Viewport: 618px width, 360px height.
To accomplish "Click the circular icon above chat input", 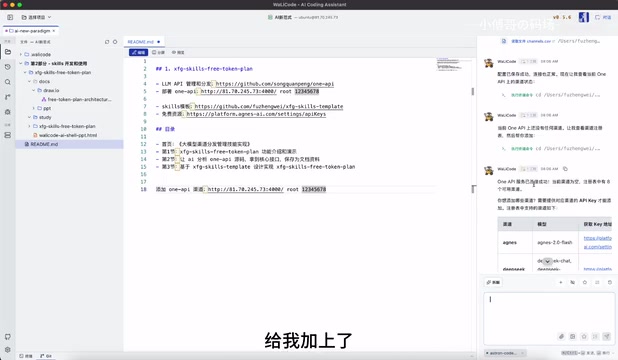I will [585, 282].
